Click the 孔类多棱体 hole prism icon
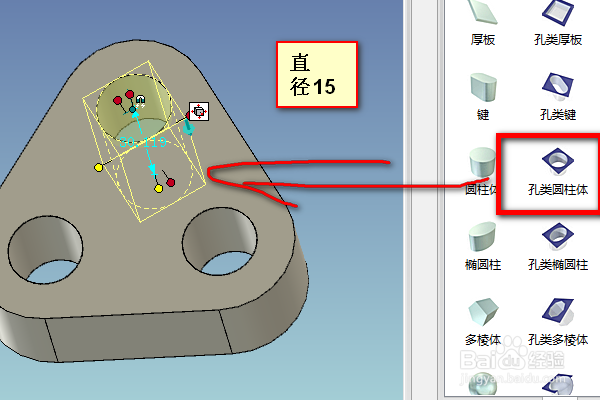The image size is (600, 400). [x=558, y=311]
